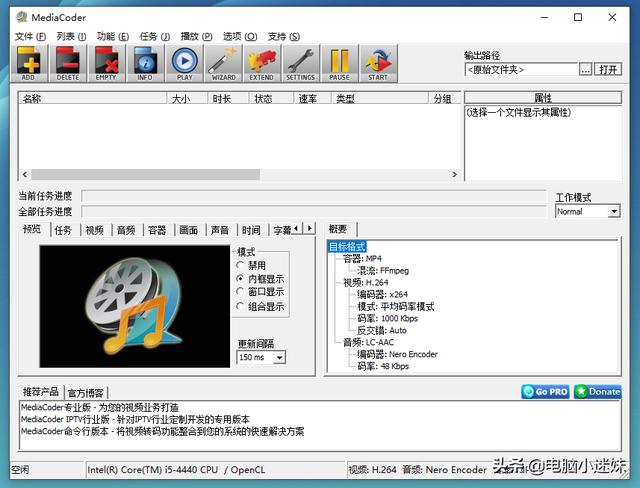
Task: Click the MediaCoder专业版 product line
Action: click(100, 407)
